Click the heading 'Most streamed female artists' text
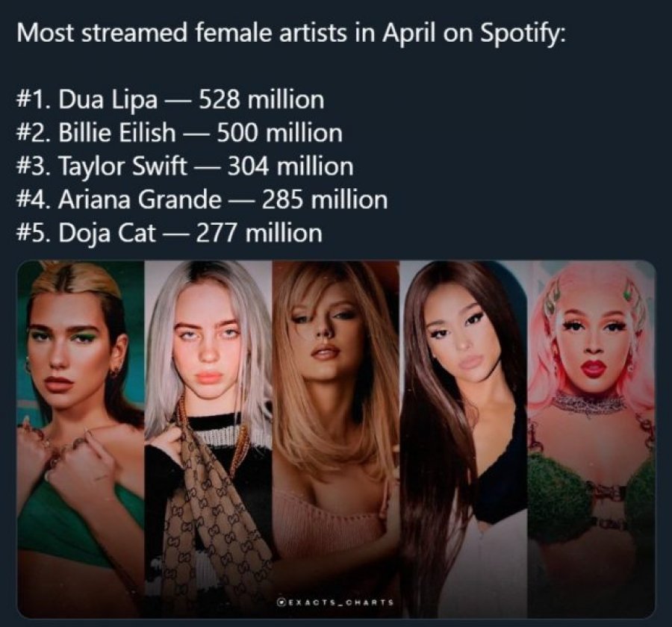The width and height of the screenshot is (672, 627). [x=179, y=34]
